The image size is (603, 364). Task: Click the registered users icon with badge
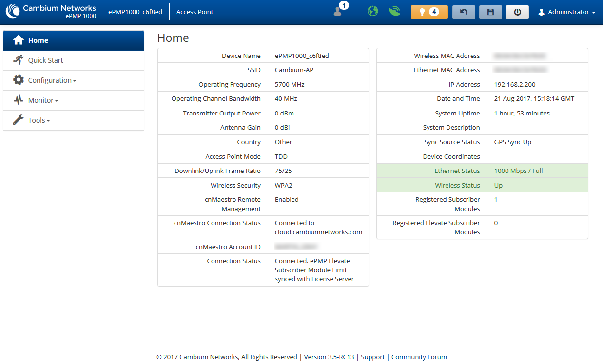coord(339,11)
